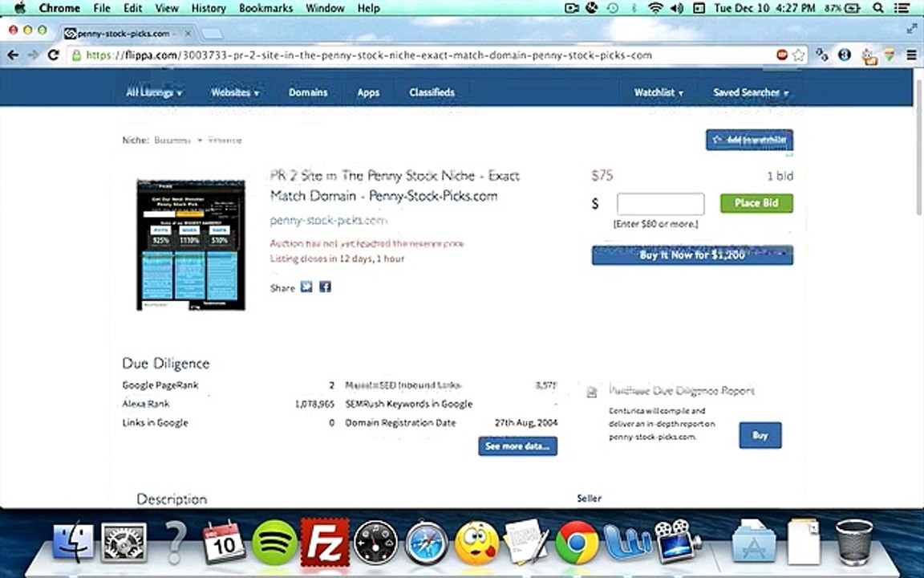Open Finder from the dock
The image size is (924, 578).
click(73, 541)
